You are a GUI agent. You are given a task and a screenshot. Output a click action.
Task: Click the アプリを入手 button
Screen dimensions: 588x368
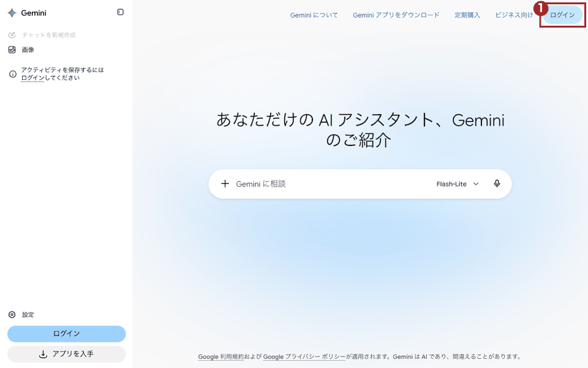[x=66, y=354]
